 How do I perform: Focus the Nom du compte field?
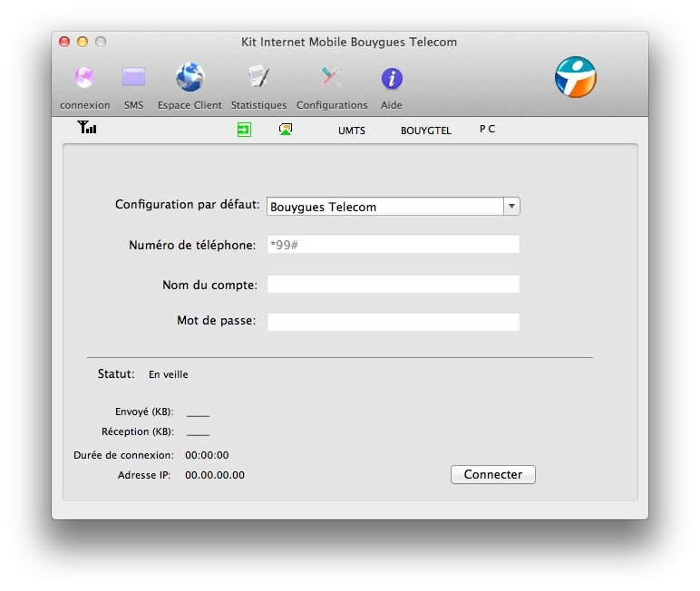(x=393, y=284)
